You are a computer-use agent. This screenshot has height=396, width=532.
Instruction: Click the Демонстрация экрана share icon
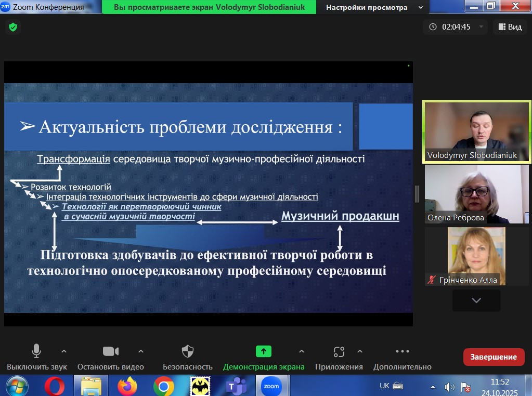(264, 351)
